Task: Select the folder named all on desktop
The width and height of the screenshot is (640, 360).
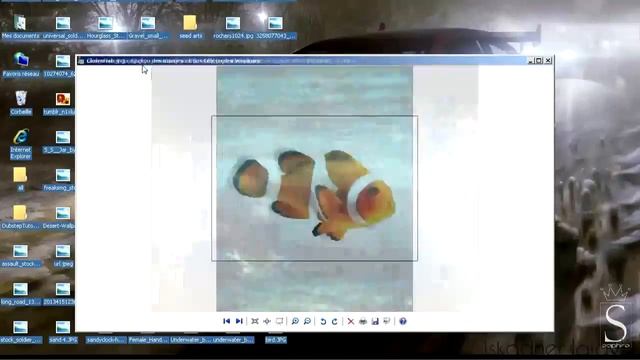Action: coord(20,179)
